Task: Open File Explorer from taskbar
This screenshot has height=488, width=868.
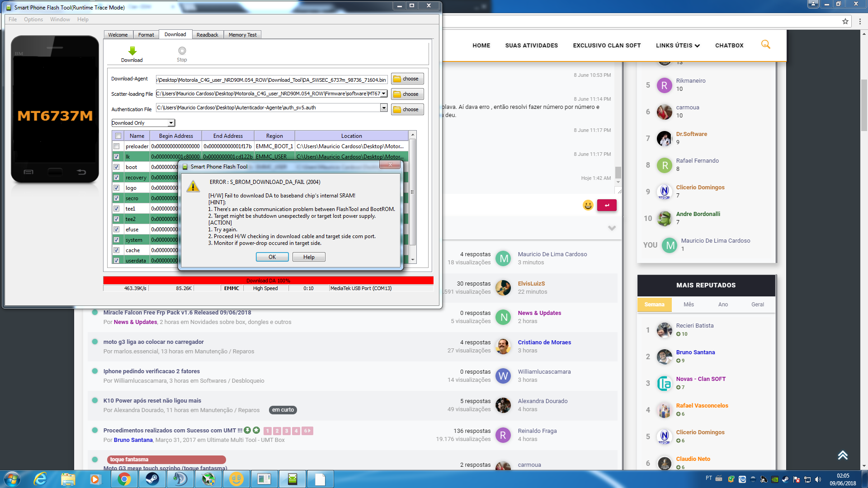Action: pos(68,479)
